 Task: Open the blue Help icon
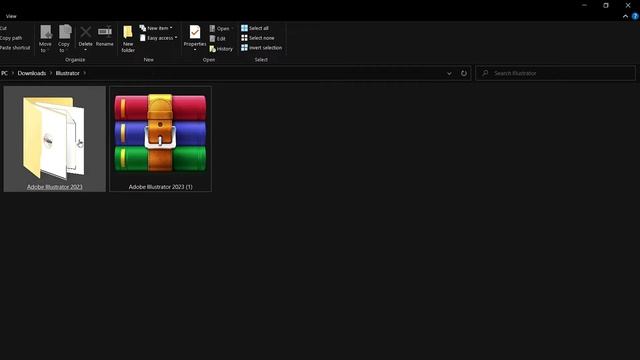(x=635, y=16)
